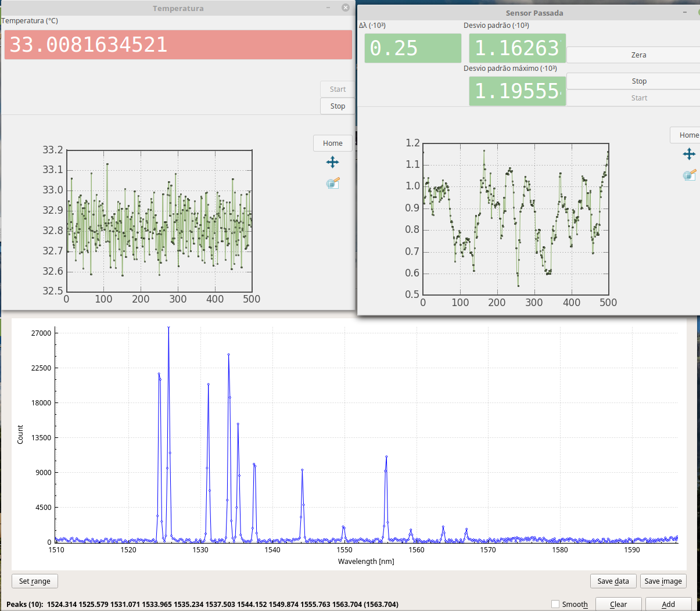The width and height of the screenshot is (700, 611).
Task: Click the Δλ value 0.25
Action: [413, 48]
